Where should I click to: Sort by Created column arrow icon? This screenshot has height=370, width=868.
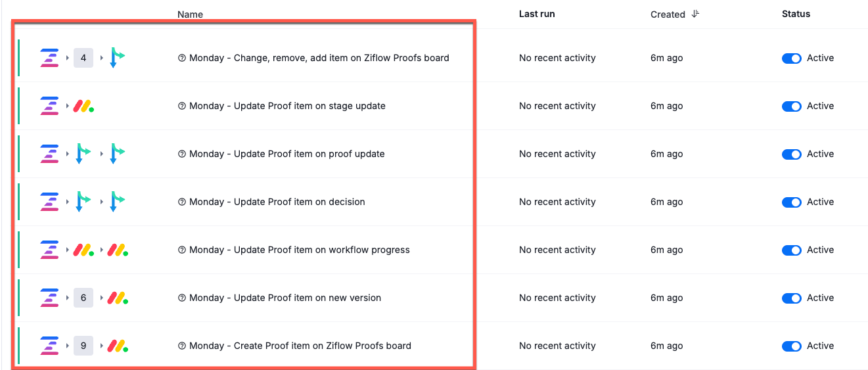pyautogui.click(x=695, y=14)
